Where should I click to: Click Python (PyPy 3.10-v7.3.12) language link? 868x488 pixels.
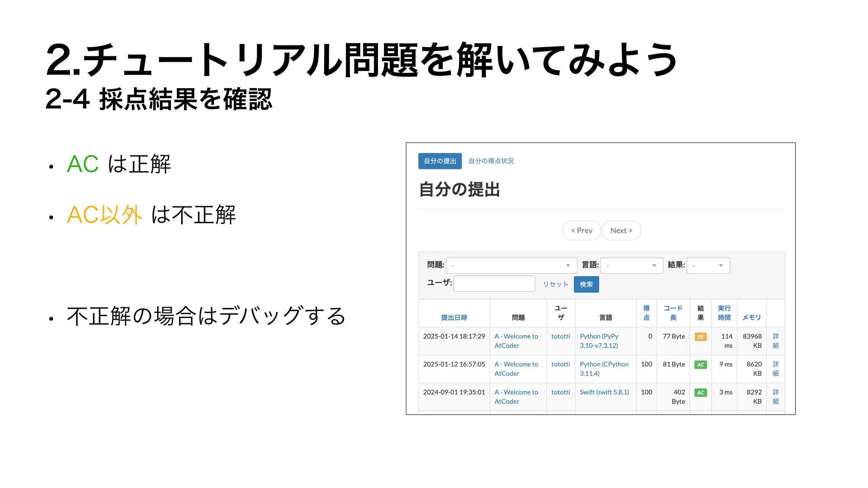599,341
